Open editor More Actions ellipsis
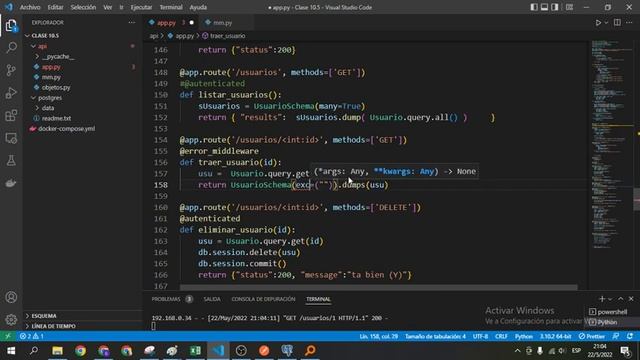Screen dimensions: 640x360 [x=629, y=23]
